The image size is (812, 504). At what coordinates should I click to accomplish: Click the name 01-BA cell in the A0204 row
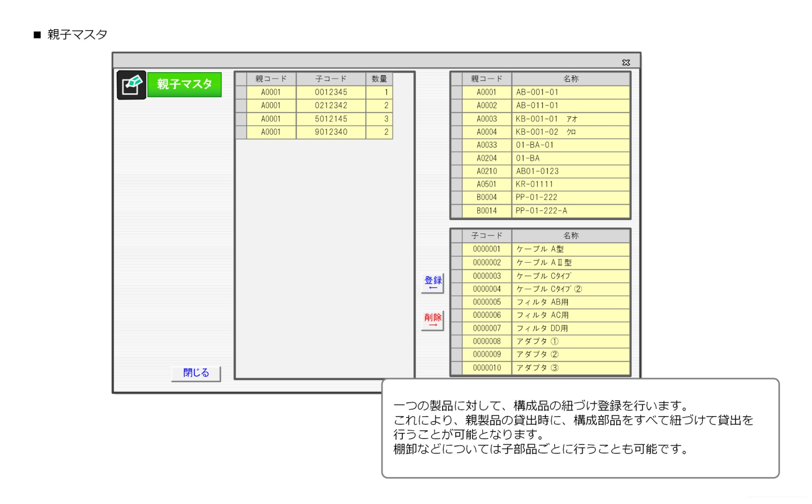coord(571,158)
